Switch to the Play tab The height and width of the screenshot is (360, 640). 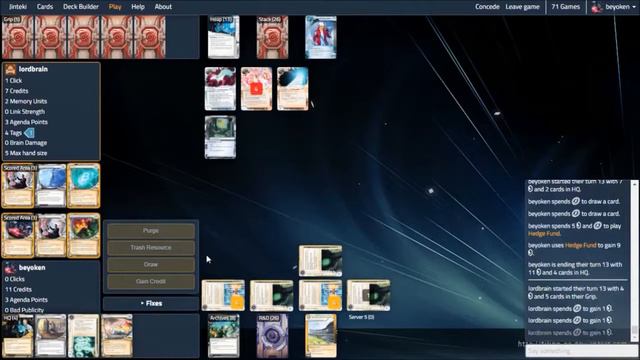coord(115,7)
